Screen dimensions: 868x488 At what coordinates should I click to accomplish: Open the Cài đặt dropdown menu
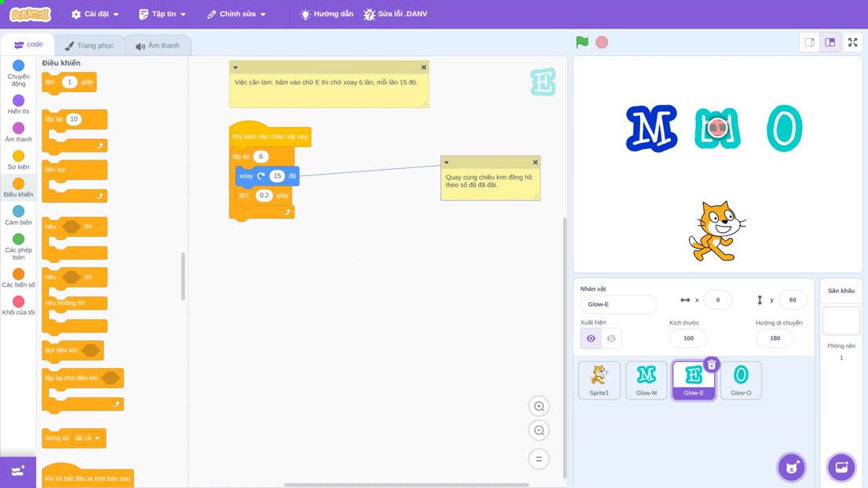tap(95, 14)
